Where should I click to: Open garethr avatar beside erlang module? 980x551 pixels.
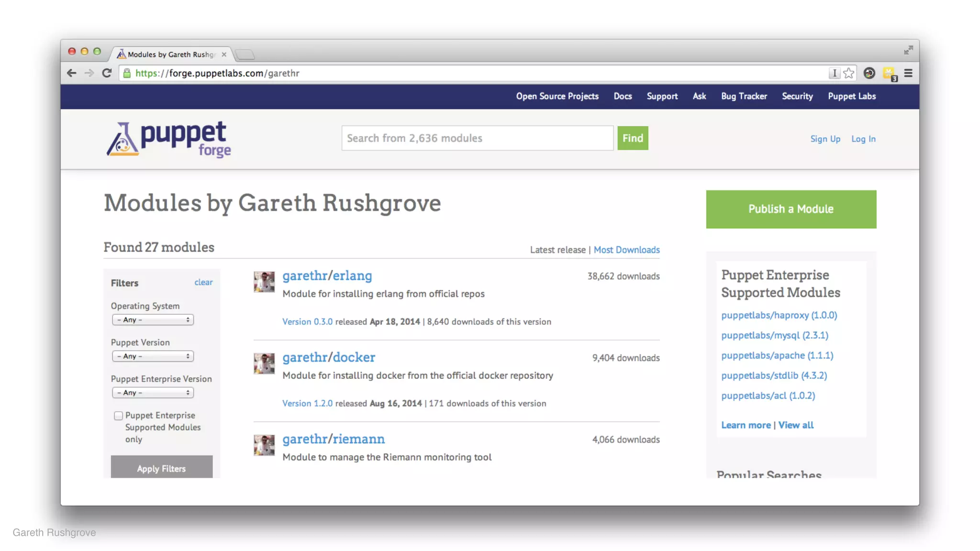pyautogui.click(x=264, y=282)
